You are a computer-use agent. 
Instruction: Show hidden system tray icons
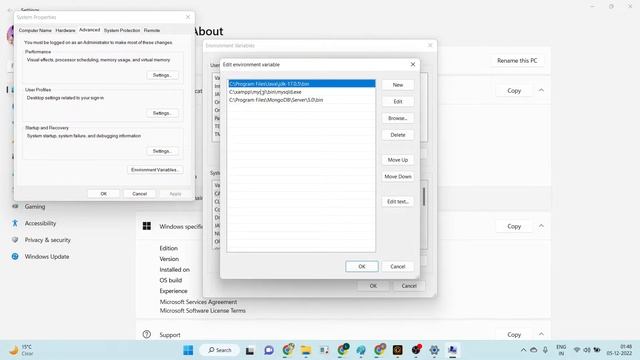[523, 350]
